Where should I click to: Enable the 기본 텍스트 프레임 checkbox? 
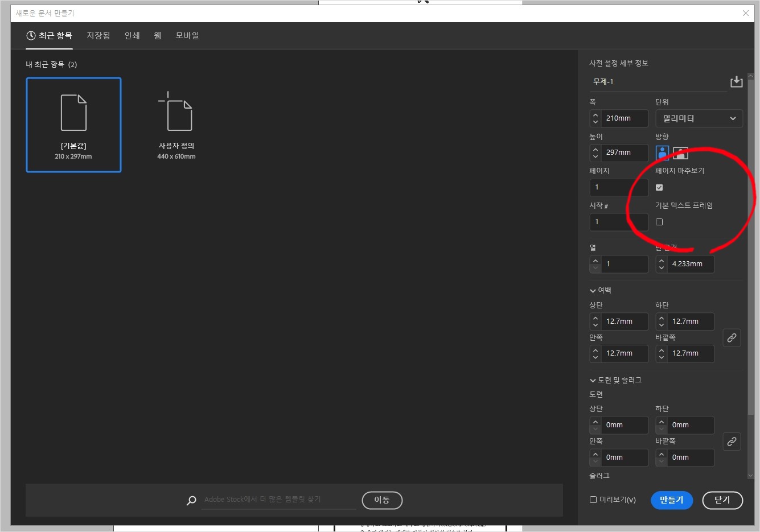(x=659, y=222)
